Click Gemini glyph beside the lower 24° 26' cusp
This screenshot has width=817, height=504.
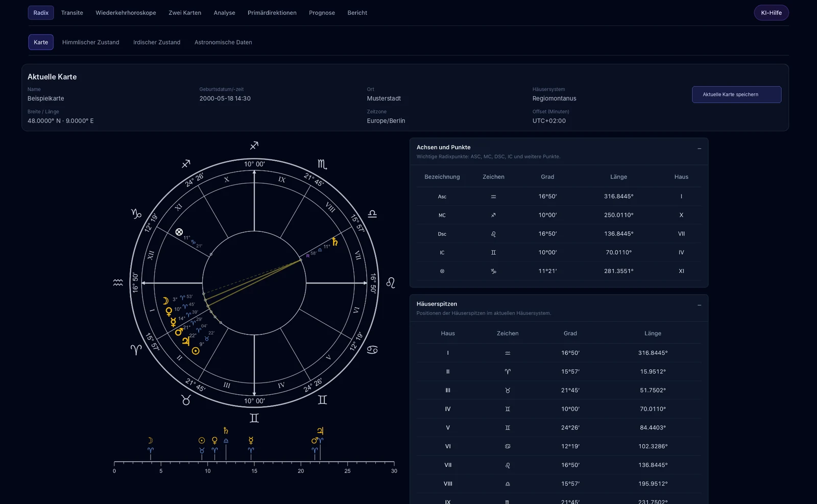coord(322,400)
